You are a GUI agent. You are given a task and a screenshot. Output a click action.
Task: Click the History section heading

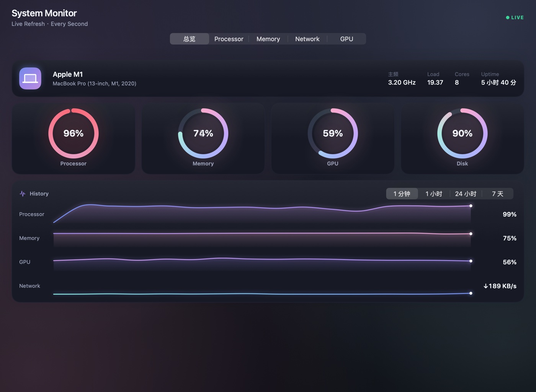(x=39, y=194)
